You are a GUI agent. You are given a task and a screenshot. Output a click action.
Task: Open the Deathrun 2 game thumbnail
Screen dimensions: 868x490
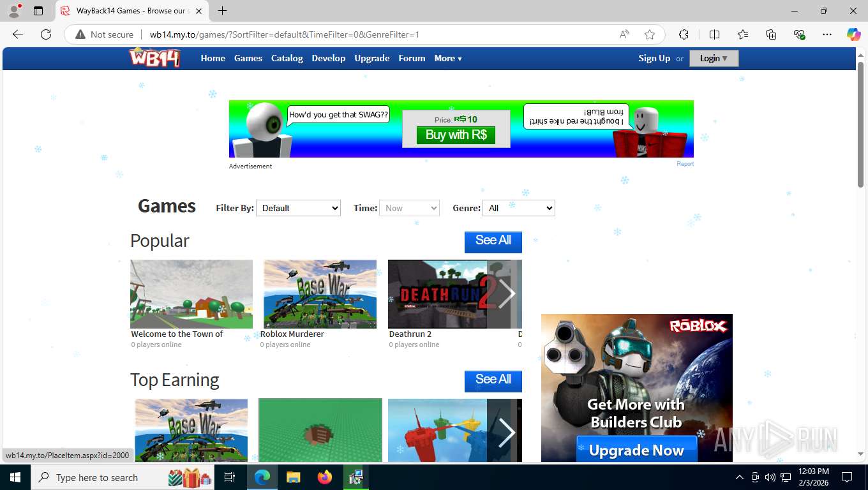(x=437, y=294)
